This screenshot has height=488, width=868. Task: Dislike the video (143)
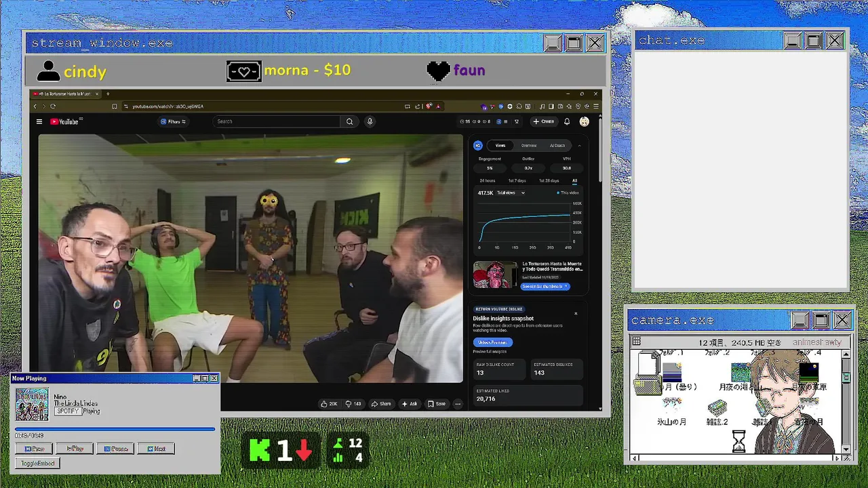pos(353,404)
